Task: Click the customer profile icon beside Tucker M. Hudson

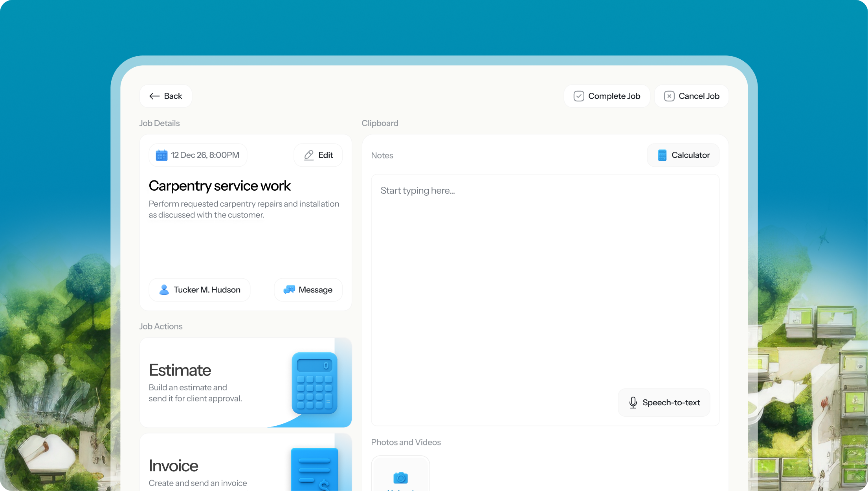Action: (x=164, y=290)
